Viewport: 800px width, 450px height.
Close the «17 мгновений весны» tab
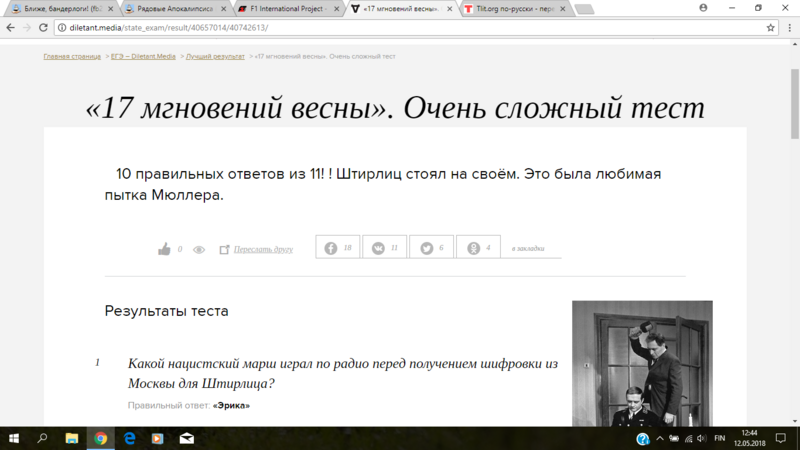point(449,9)
